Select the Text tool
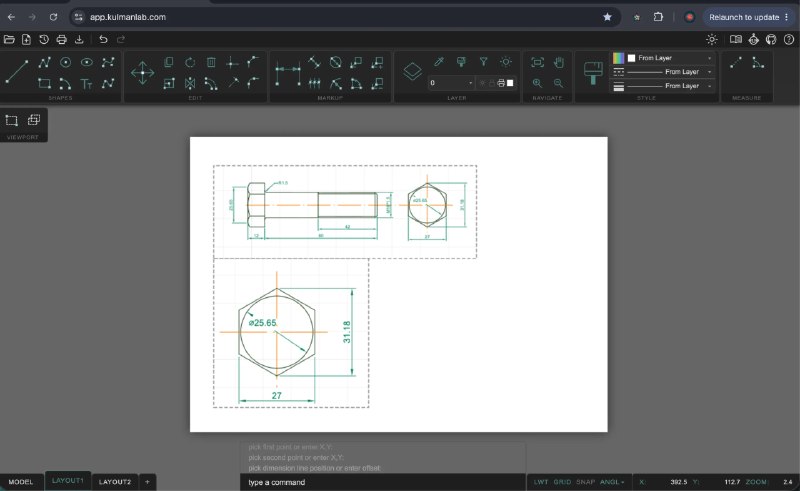The image size is (800, 491). click(x=87, y=83)
